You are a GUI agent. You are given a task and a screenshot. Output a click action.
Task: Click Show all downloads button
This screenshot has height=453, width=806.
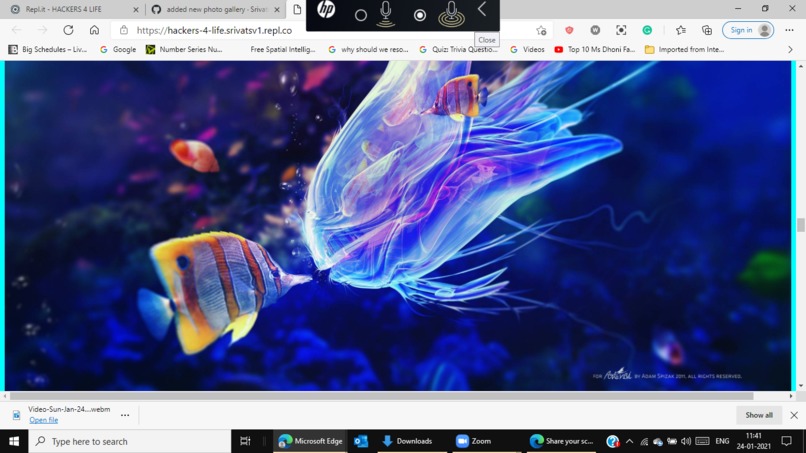point(759,415)
